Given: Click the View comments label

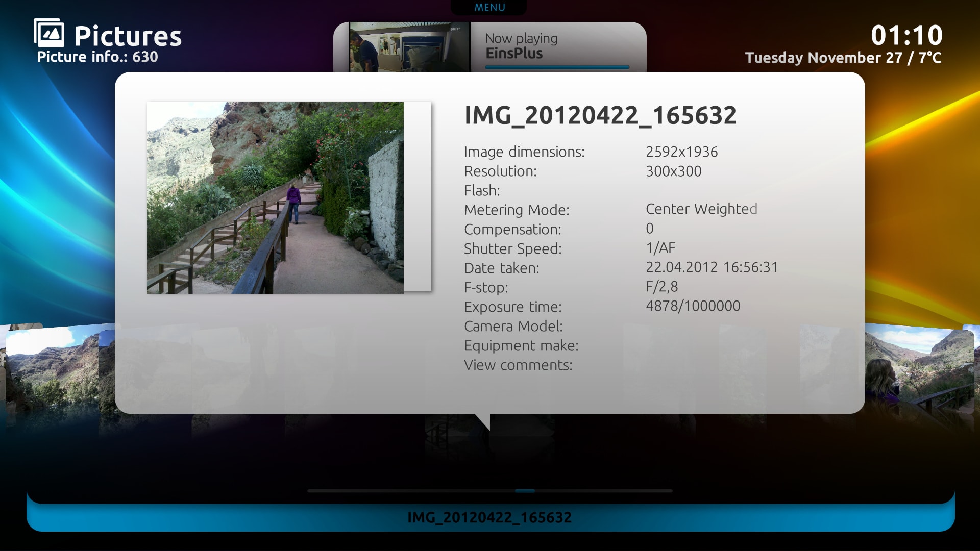Looking at the screenshot, I should (x=518, y=365).
